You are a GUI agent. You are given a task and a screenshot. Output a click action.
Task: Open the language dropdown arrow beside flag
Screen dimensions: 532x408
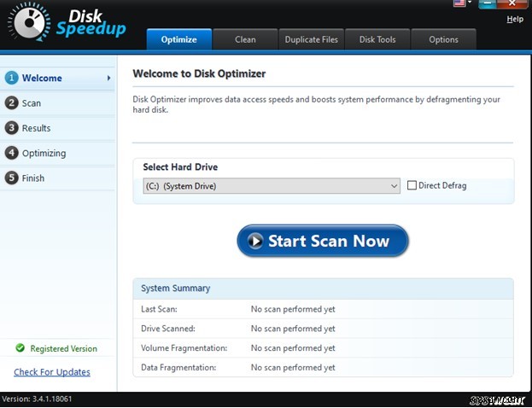pyautogui.click(x=470, y=3)
